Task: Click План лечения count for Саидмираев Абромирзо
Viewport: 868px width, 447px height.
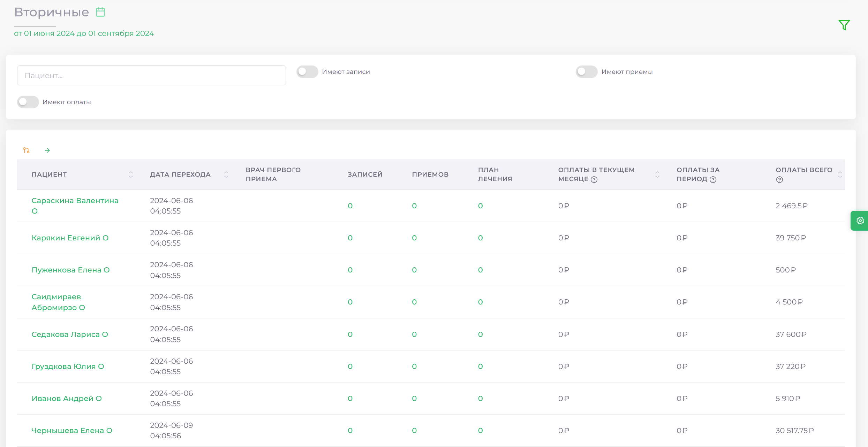Action: coord(480,302)
